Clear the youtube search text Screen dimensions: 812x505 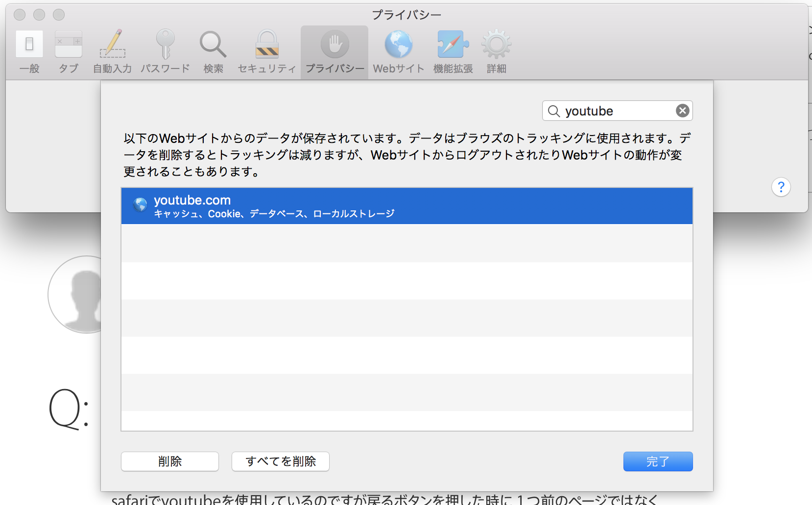pos(682,111)
